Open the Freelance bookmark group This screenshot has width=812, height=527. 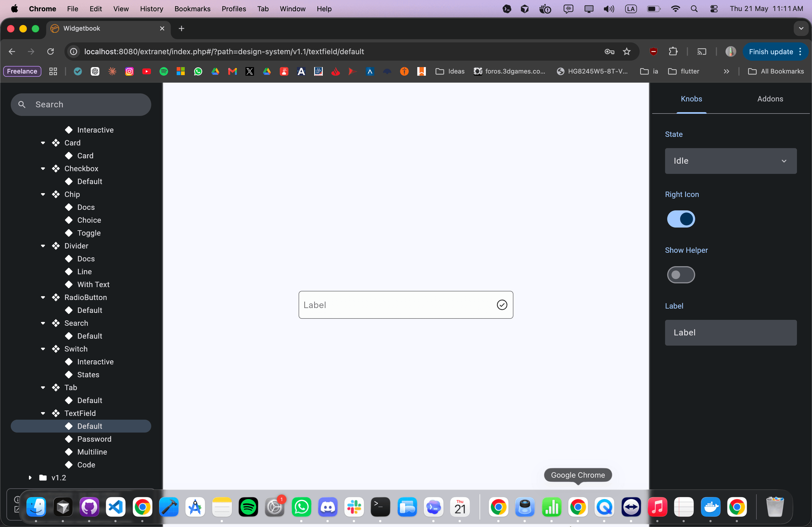(22, 71)
